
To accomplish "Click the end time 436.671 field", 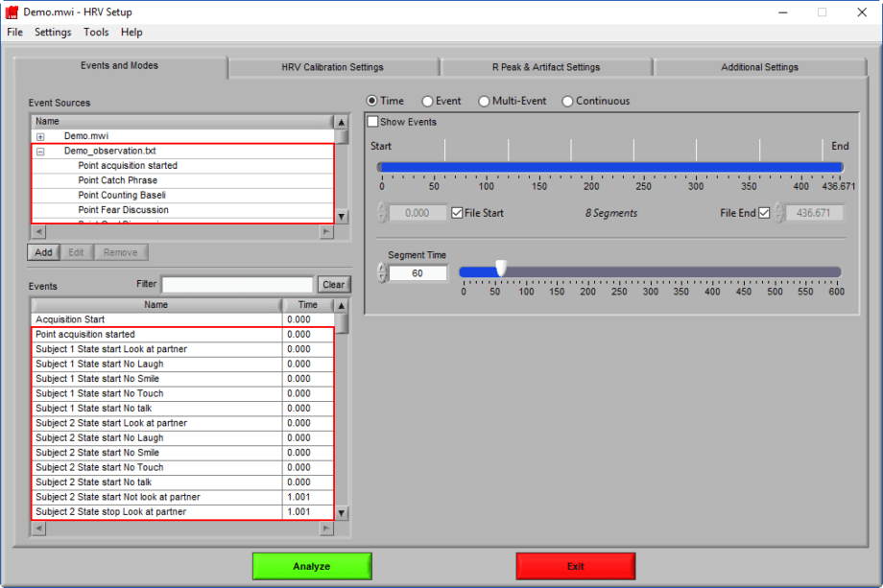I will pos(814,213).
